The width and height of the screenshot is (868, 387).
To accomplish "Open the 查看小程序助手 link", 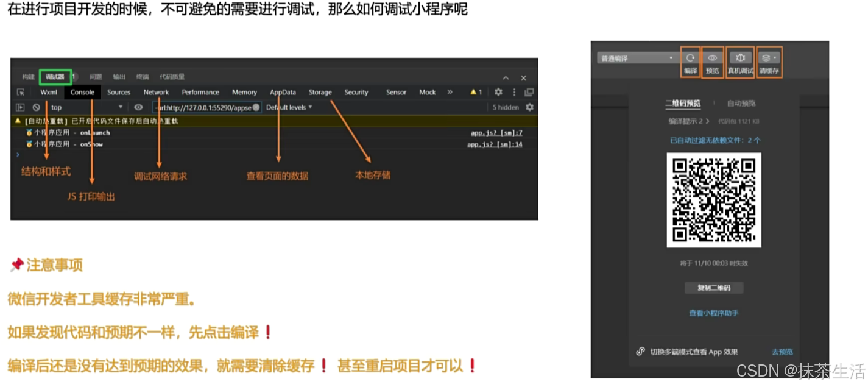I will pyautogui.click(x=714, y=313).
